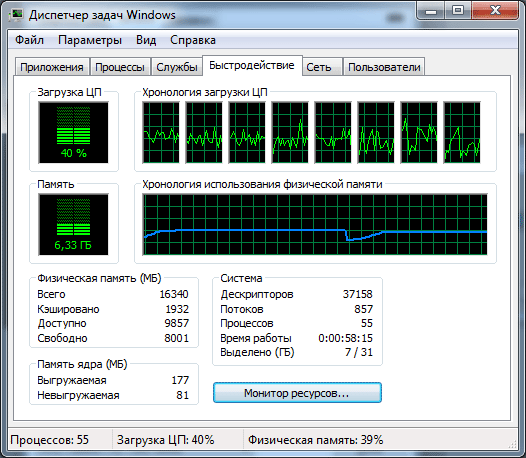Click the Всего value 16340
Screen dimensions: 526x458
(x=174, y=294)
